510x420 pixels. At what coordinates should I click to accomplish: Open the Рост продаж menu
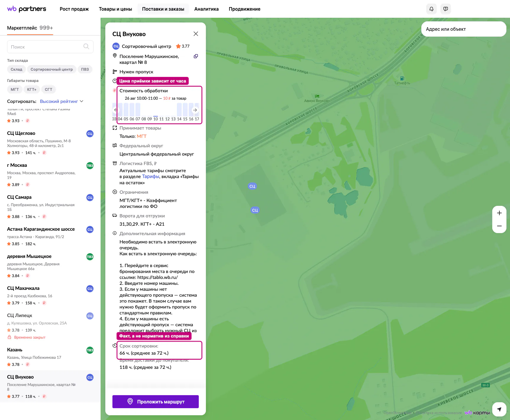click(74, 9)
